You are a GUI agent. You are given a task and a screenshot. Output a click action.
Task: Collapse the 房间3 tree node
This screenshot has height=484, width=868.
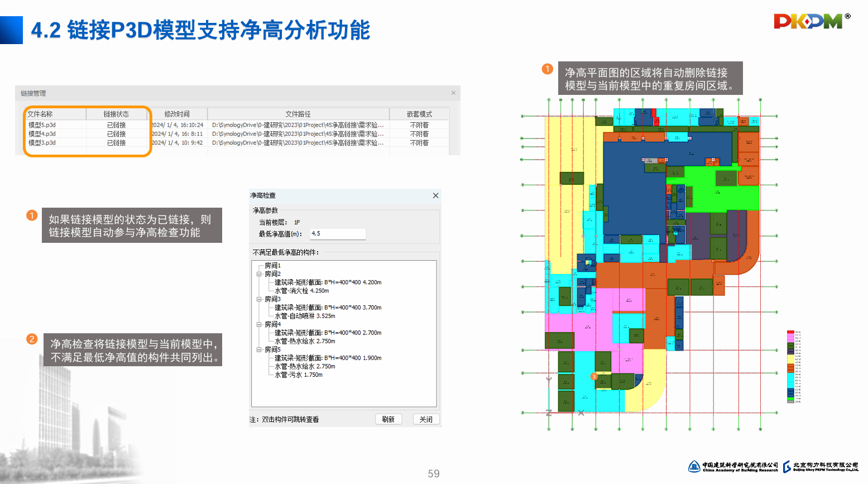[259, 299]
